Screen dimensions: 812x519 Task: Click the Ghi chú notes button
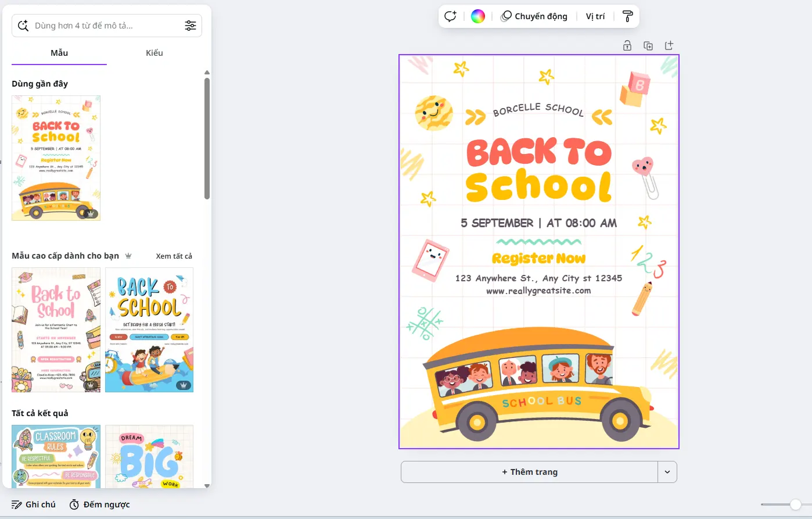(x=34, y=504)
